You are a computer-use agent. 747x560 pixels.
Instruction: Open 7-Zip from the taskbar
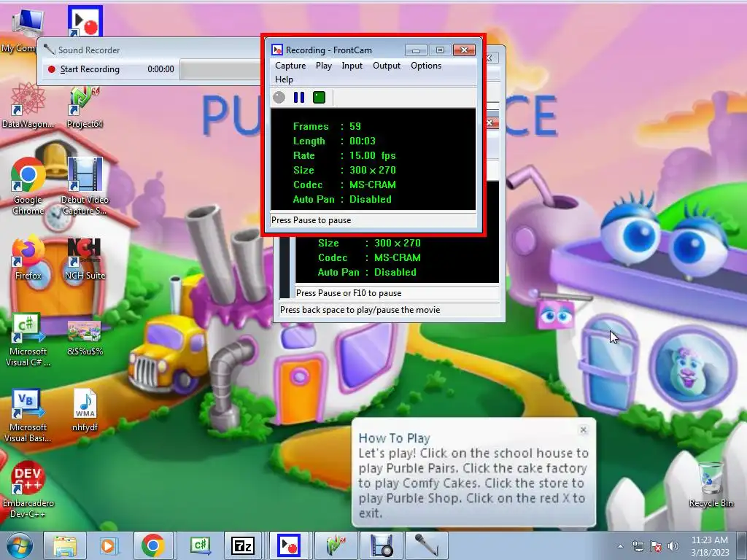243,545
